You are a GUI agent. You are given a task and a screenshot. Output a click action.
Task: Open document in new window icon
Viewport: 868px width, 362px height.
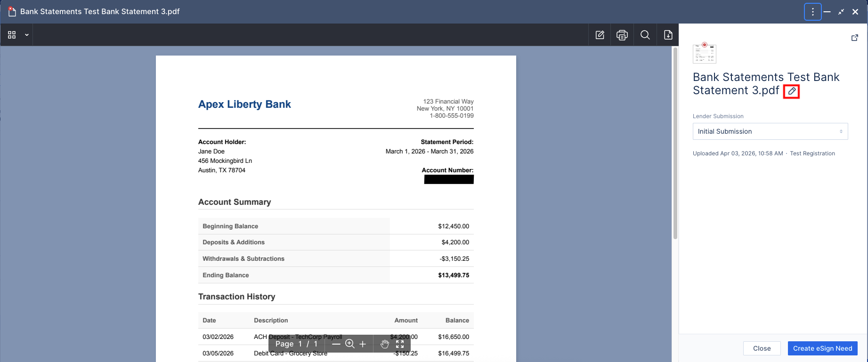854,38
